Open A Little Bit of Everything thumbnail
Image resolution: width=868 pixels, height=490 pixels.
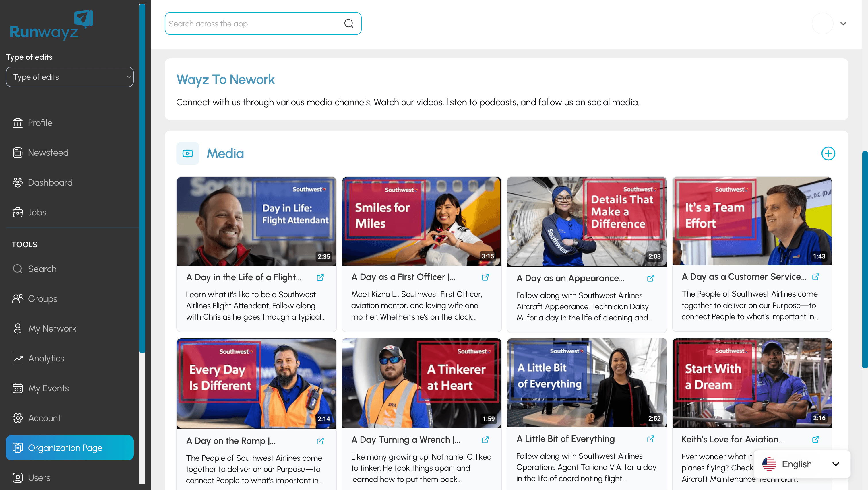pos(587,383)
